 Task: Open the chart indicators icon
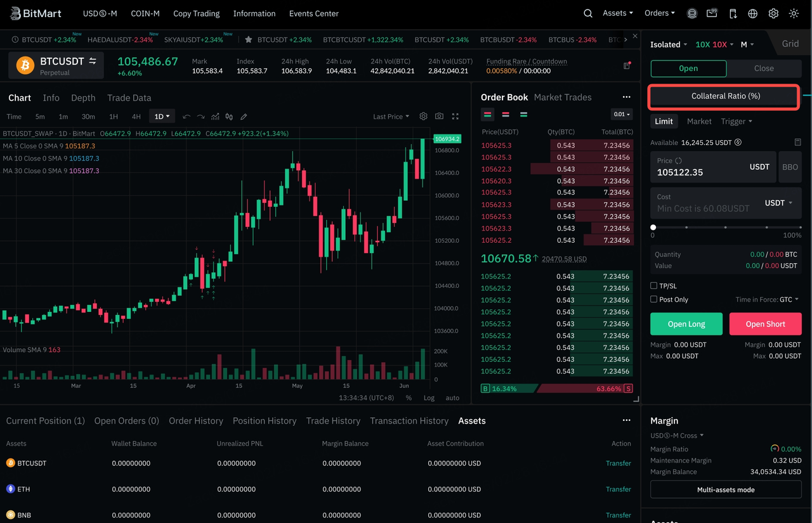(x=215, y=117)
